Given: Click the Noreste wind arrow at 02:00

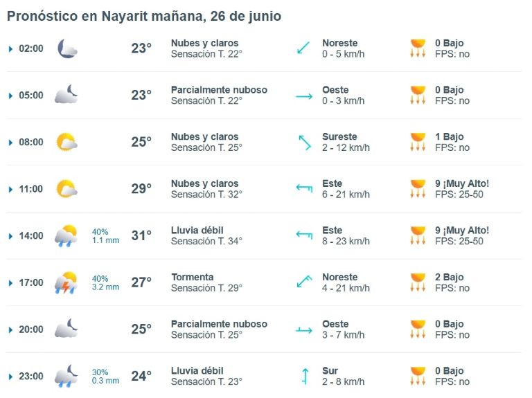Looking at the screenshot, I should (x=303, y=48).
